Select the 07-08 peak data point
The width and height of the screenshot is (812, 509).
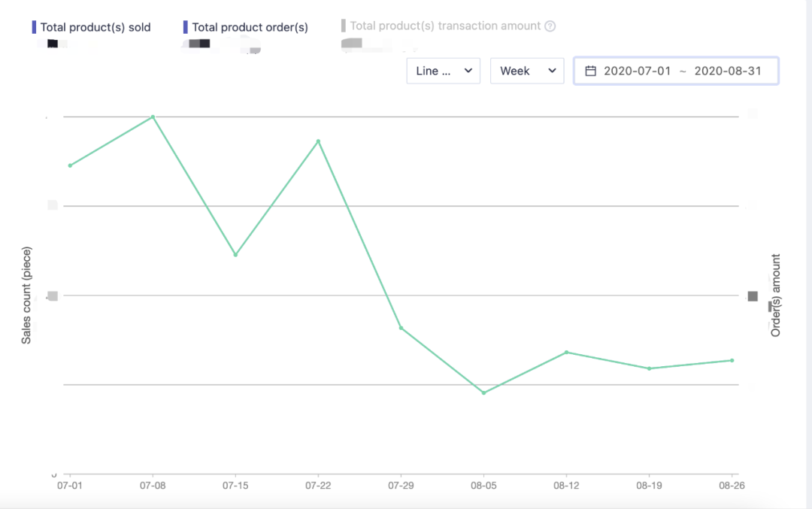pos(153,117)
